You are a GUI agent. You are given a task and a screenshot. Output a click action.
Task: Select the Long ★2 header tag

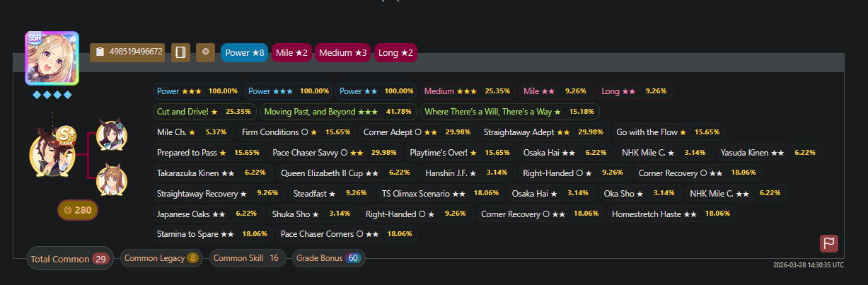pyautogui.click(x=396, y=52)
